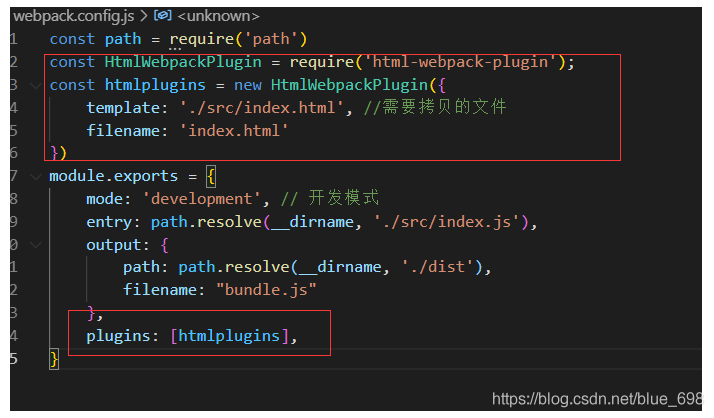Click HtmlWebpackPlugin declaration on line 2
The height and width of the screenshot is (418, 714).
coord(183,62)
